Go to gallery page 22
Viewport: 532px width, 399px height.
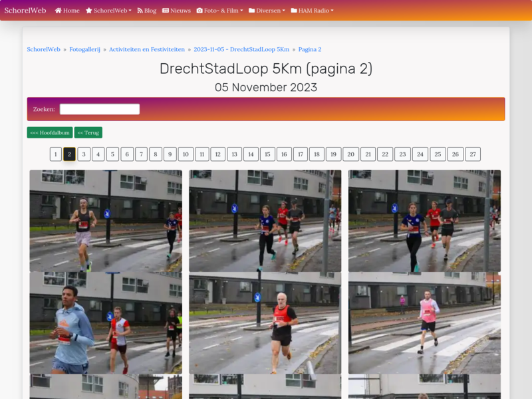click(x=385, y=154)
